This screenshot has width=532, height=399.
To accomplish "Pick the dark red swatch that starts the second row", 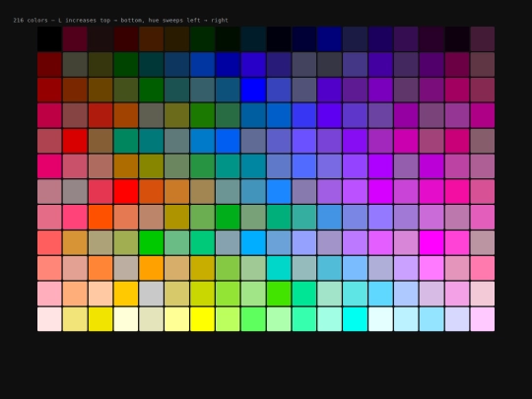I will pos(49,64).
